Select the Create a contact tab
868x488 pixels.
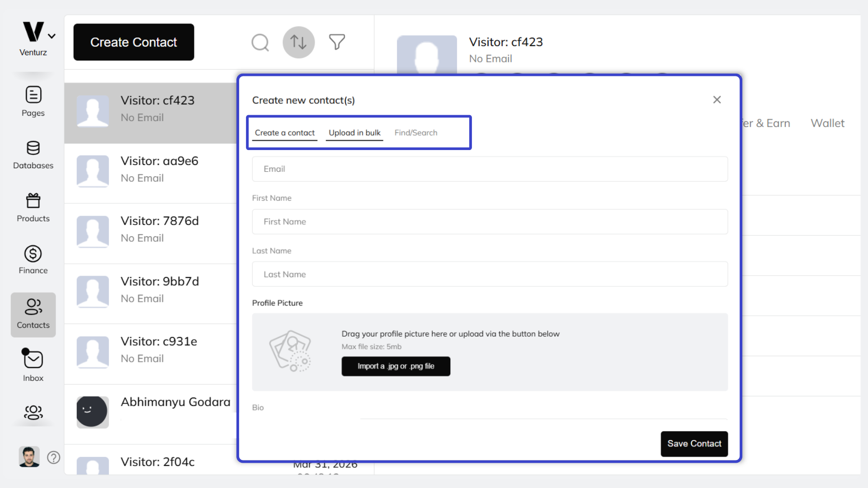[x=284, y=132]
